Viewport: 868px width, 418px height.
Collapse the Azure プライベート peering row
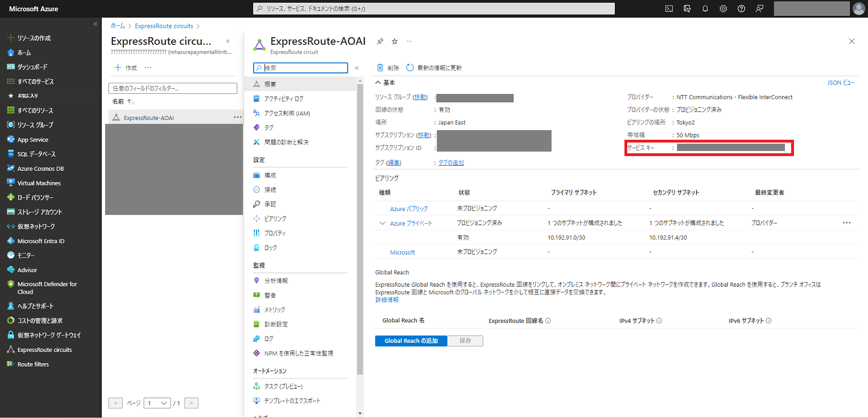pos(382,223)
